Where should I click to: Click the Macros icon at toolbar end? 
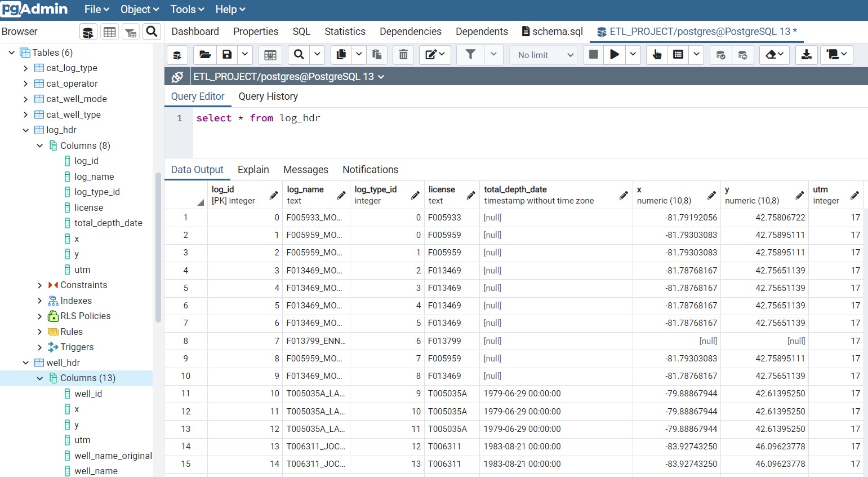(836, 55)
